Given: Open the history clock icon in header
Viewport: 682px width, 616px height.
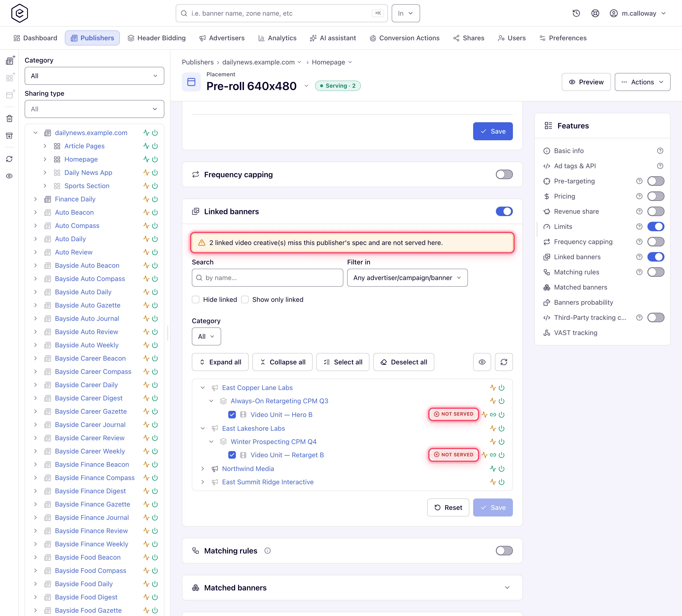Looking at the screenshot, I should coord(576,13).
